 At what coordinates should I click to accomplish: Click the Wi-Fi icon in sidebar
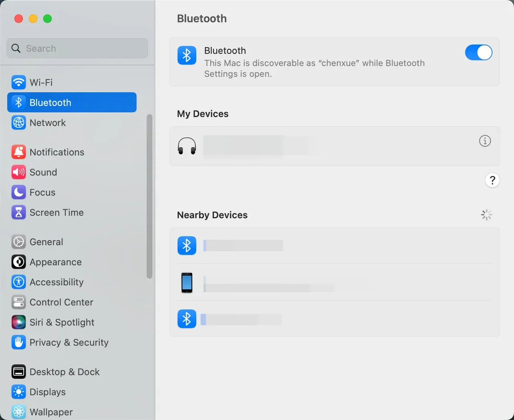coord(18,82)
